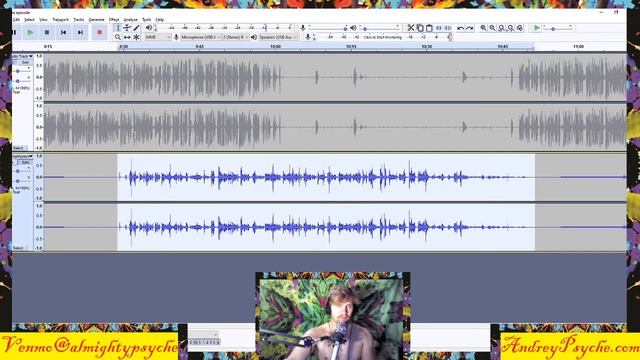Open the Transport menu
Screen dimensions: 640x360
[x=60, y=20]
